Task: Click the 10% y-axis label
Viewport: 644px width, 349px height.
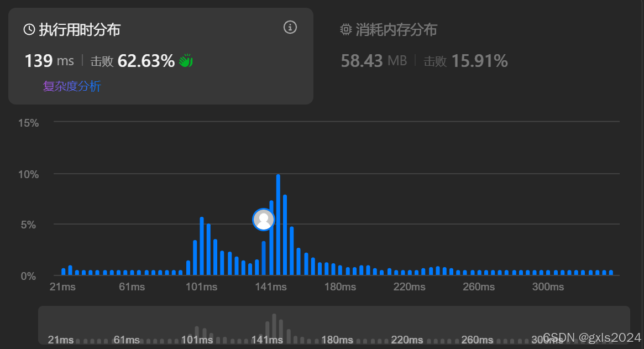Action: [28, 174]
